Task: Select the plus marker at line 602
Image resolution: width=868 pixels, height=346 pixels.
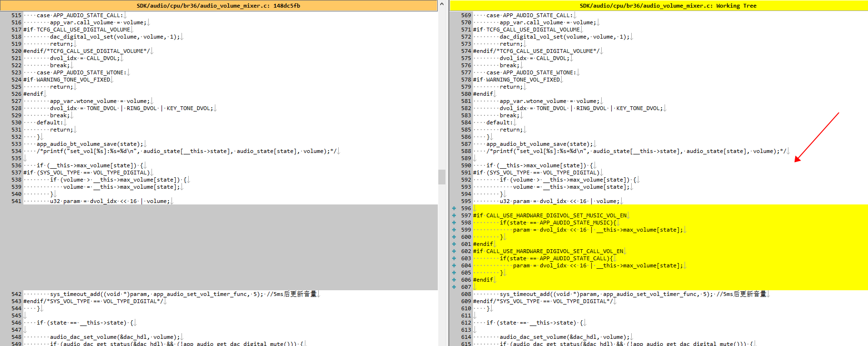Action: pos(454,251)
